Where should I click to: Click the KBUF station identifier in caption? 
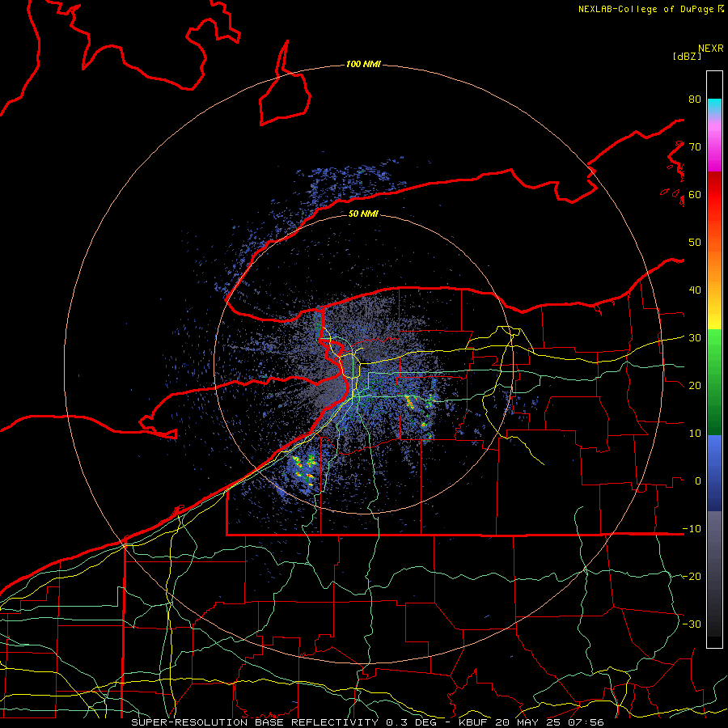pos(472,722)
